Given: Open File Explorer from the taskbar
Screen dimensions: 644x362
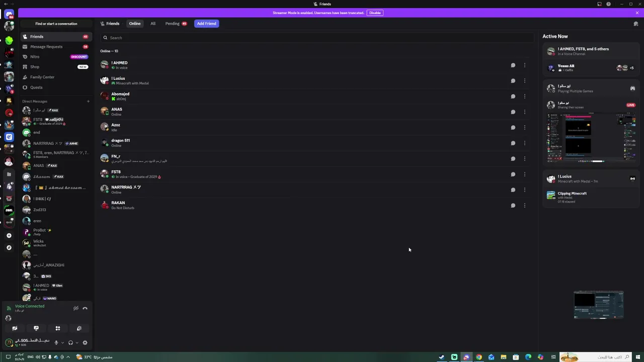Looking at the screenshot, I should coord(504,357).
